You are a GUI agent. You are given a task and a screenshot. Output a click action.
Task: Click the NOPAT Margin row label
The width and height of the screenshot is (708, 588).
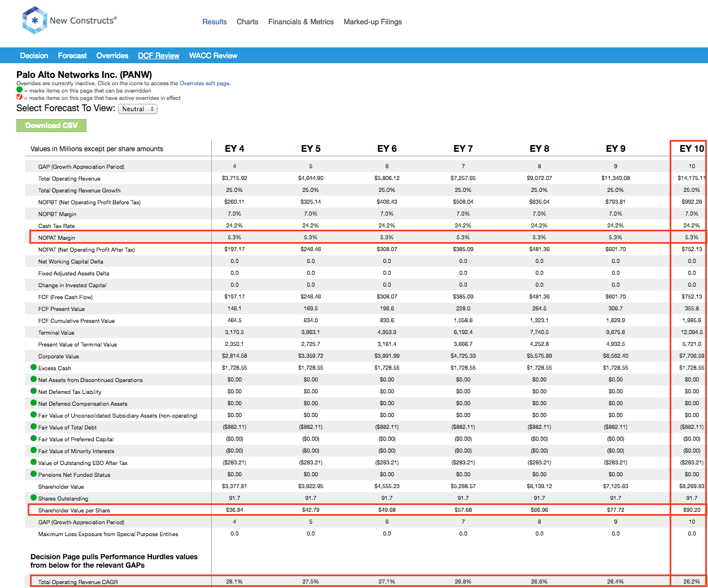(56, 238)
